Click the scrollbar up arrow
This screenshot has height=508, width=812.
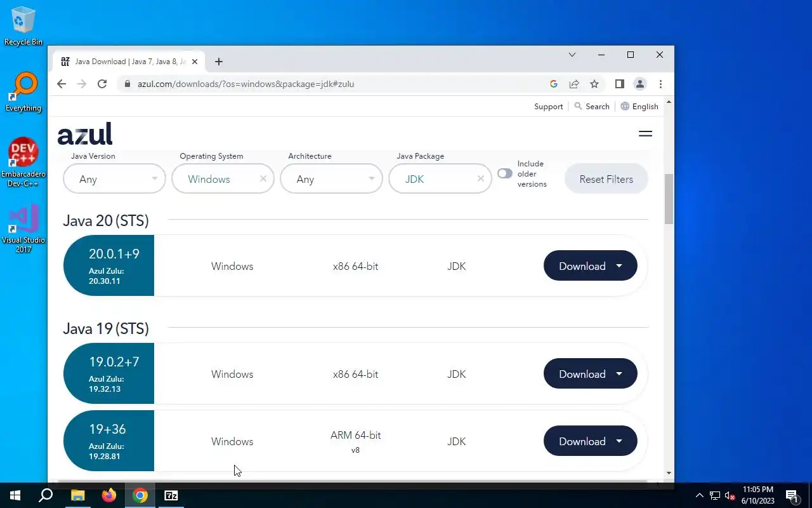coord(669,102)
